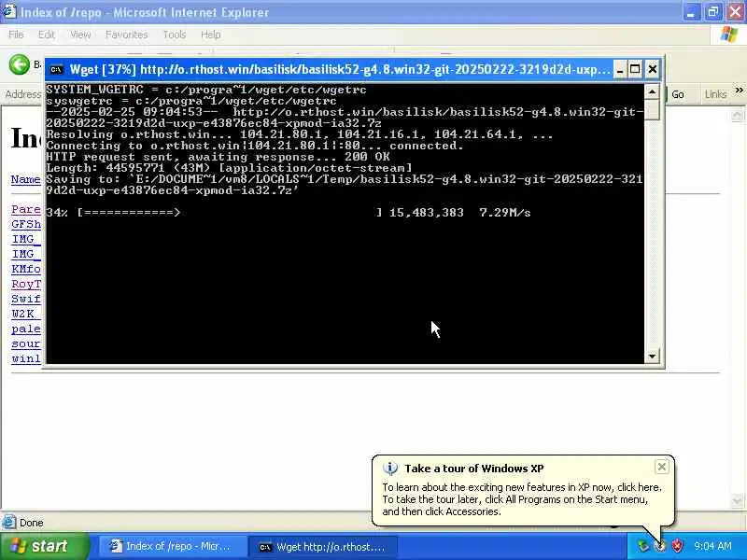Image resolution: width=747 pixels, height=560 pixels.
Task: Open the File menu
Action: [16, 35]
